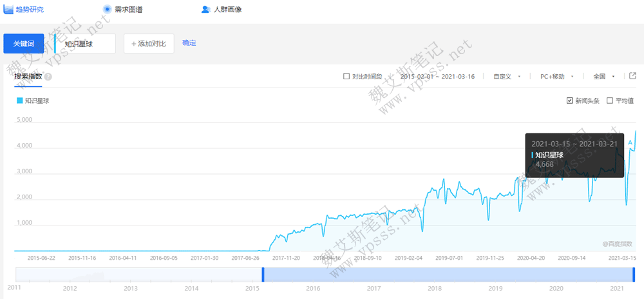Uncheck the 新闻头条 checkbox
The height and width of the screenshot is (299, 644).
click(569, 101)
